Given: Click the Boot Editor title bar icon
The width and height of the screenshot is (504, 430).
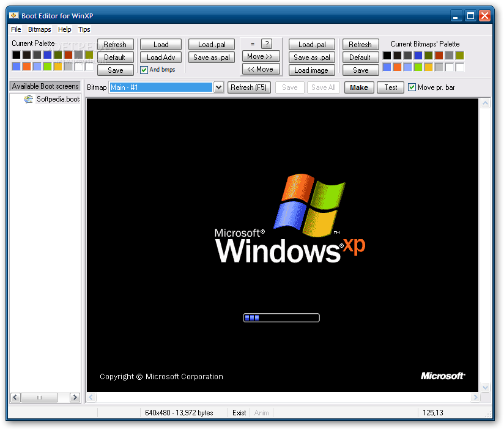Looking at the screenshot, I should (13, 15).
